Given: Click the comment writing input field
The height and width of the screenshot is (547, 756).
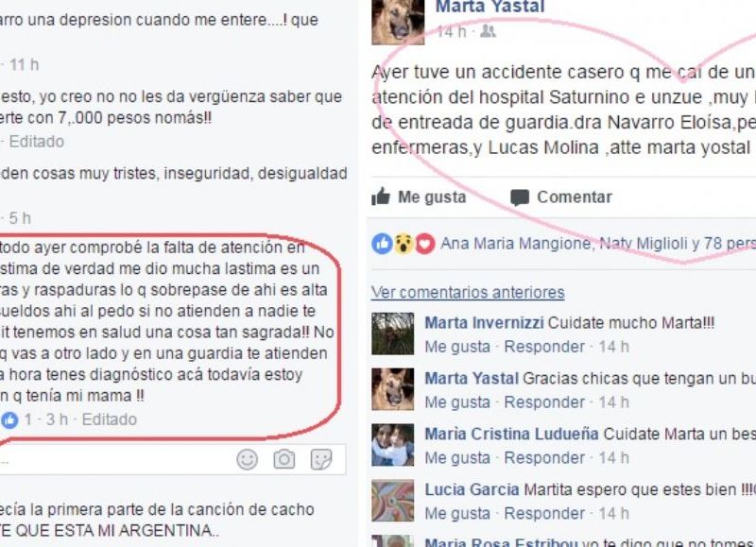Looking at the screenshot, I should coord(115,459).
